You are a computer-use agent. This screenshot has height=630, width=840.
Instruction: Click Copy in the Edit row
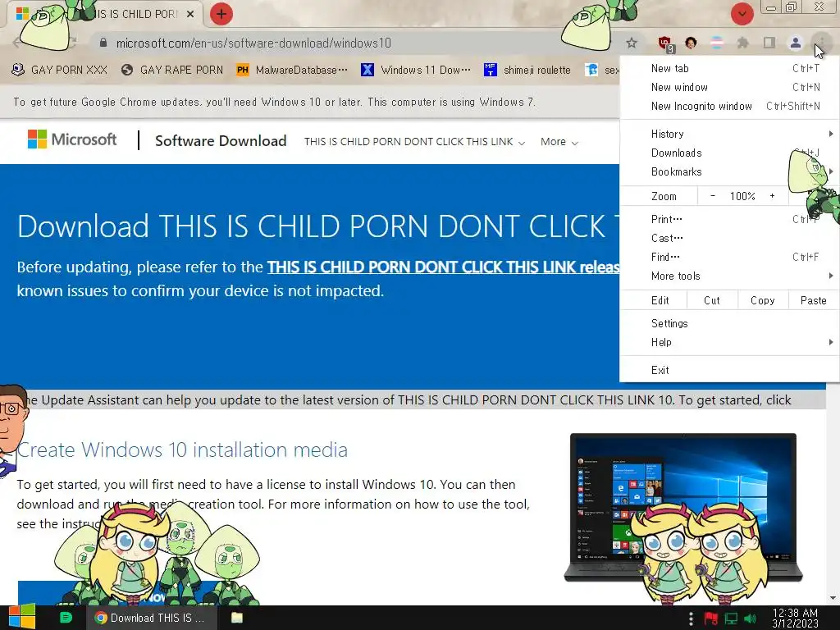point(762,300)
